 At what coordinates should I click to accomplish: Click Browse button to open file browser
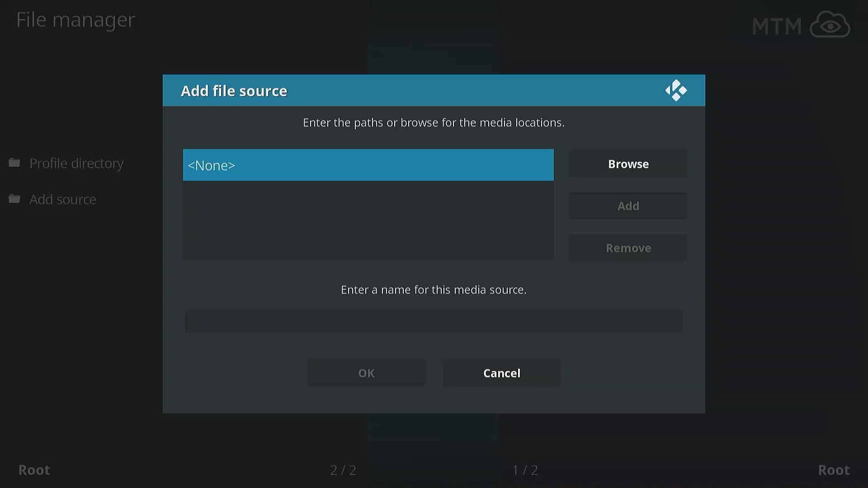click(x=628, y=164)
